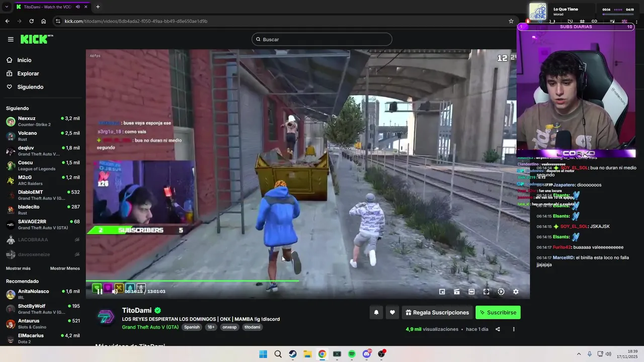This screenshot has height=362, width=644.
Task: Click the cast icon in player controls
Action: pyautogui.click(x=457, y=292)
